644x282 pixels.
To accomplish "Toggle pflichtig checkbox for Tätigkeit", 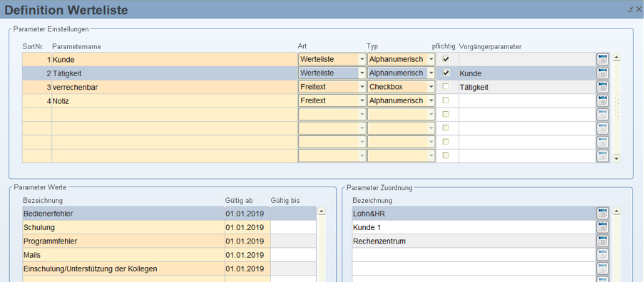I will (446, 73).
